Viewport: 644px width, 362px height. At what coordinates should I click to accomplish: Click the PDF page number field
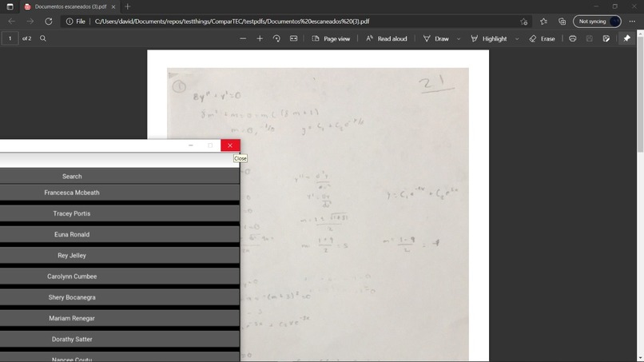(x=10, y=38)
